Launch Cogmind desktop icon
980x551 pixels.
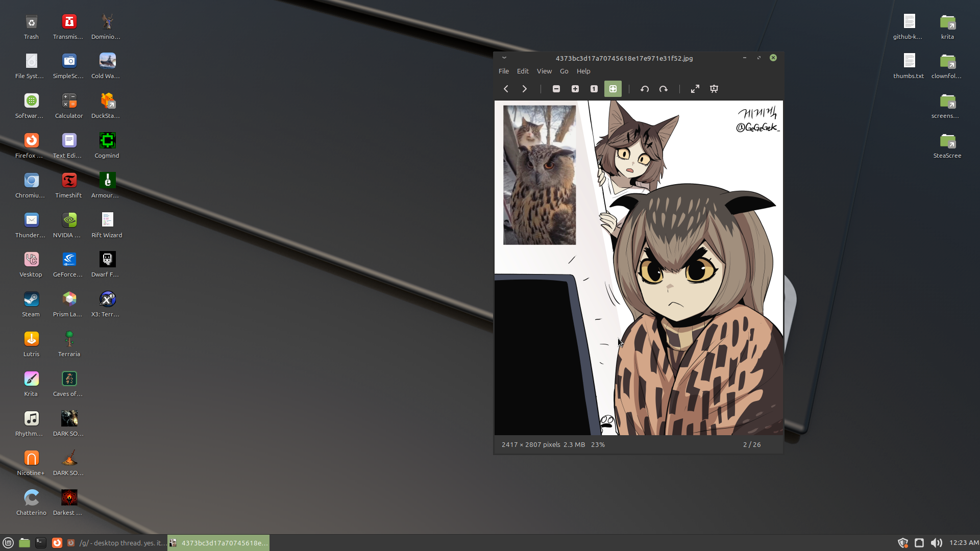107,146
